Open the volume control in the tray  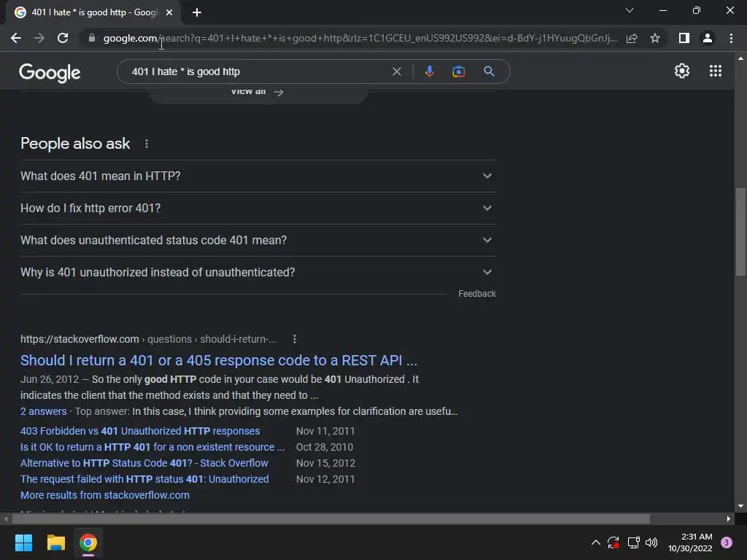pyautogui.click(x=651, y=542)
